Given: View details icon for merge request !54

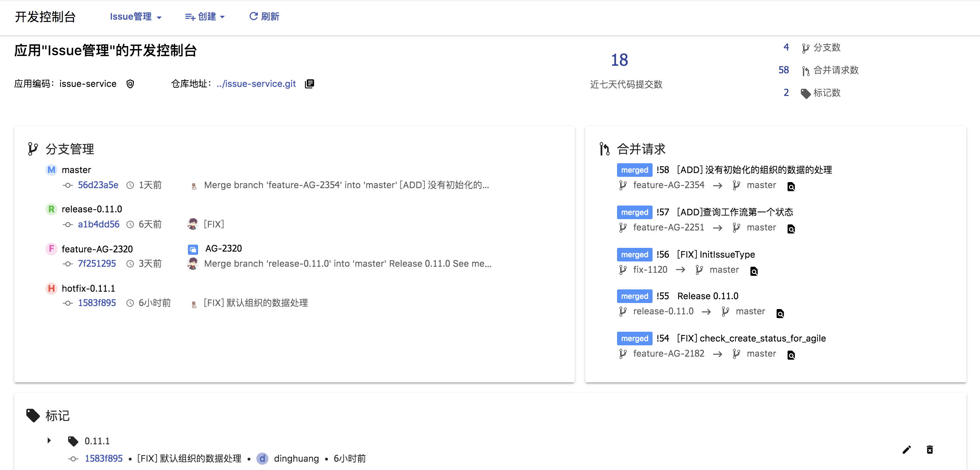Looking at the screenshot, I should (791, 355).
